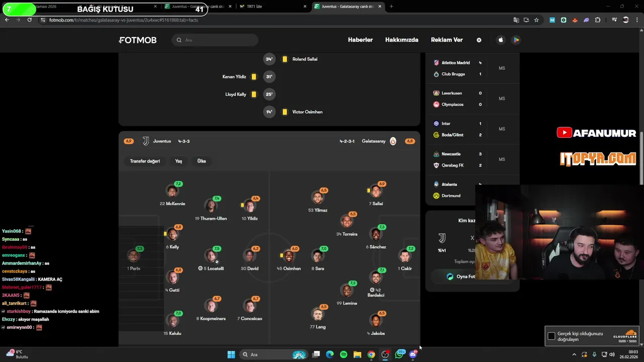644x362 pixels.
Task: Bookmark this page with the star icon
Action: coord(536,20)
